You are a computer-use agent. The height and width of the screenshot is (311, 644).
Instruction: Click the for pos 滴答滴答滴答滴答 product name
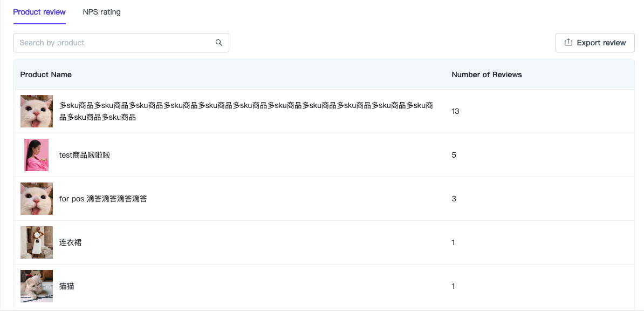tap(103, 199)
